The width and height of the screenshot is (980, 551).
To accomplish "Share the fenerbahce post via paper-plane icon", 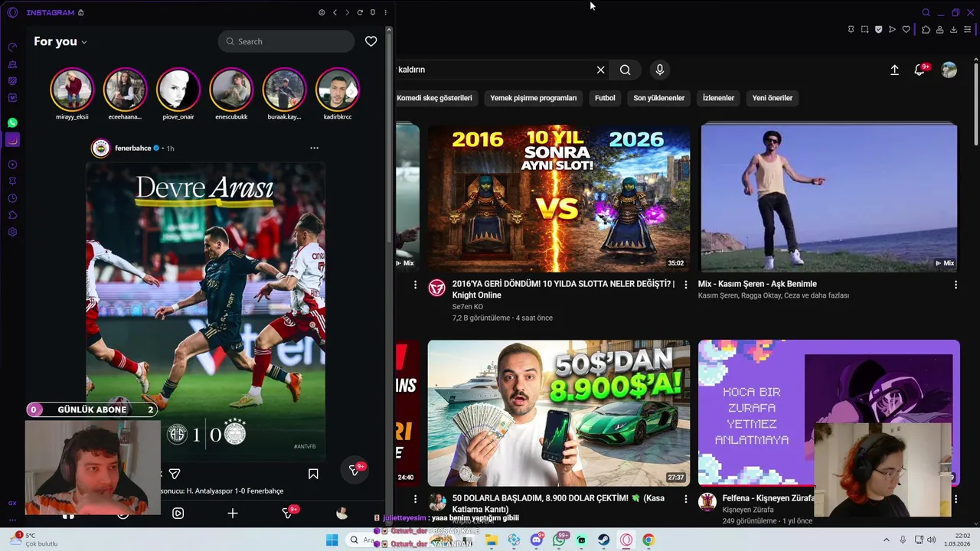I will [x=175, y=474].
